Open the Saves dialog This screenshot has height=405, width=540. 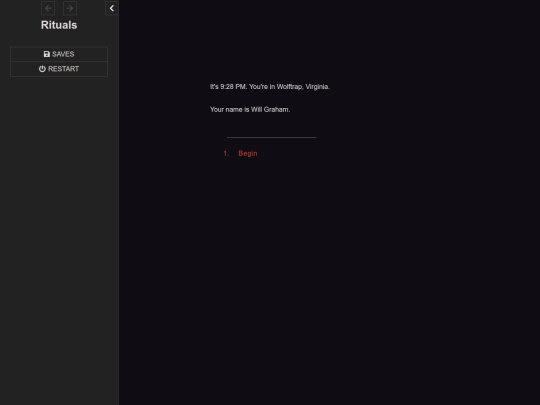point(59,54)
